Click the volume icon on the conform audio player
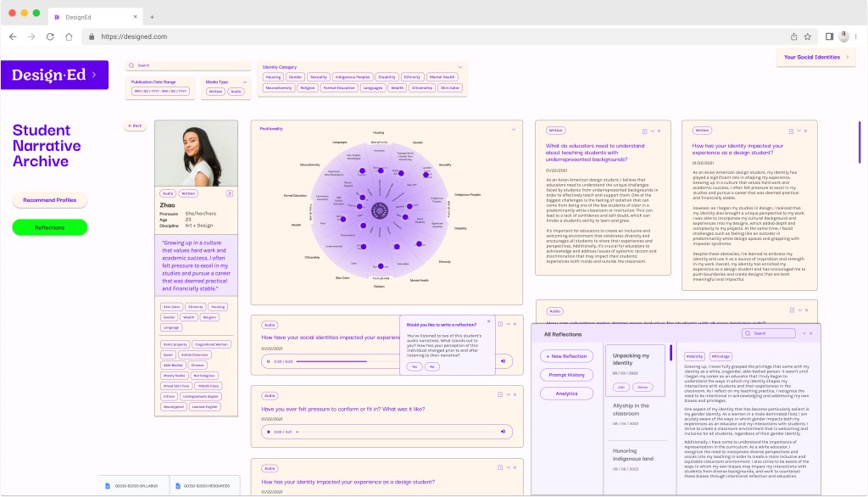 click(503, 432)
